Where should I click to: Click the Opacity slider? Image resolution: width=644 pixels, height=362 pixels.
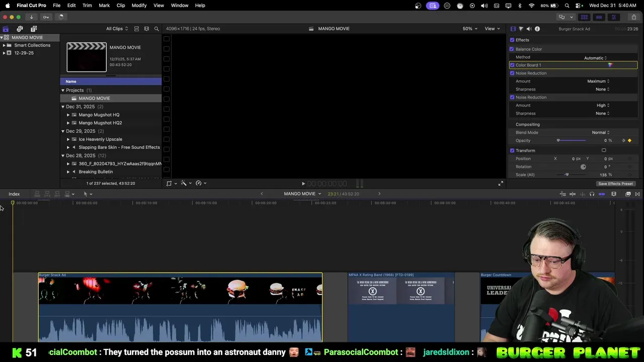[x=572, y=141]
